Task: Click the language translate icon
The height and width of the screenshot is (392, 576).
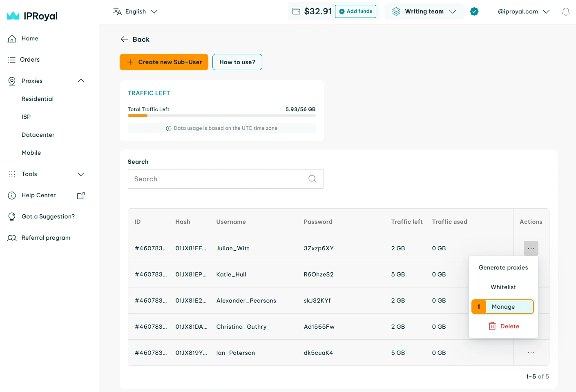Action: point(118,11)
